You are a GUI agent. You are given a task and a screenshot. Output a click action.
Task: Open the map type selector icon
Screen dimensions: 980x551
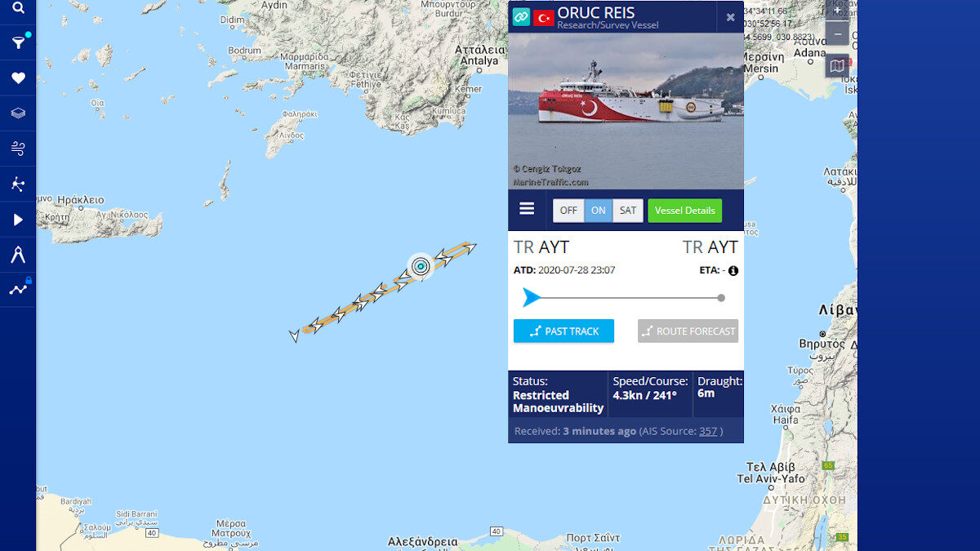point(838,65)
